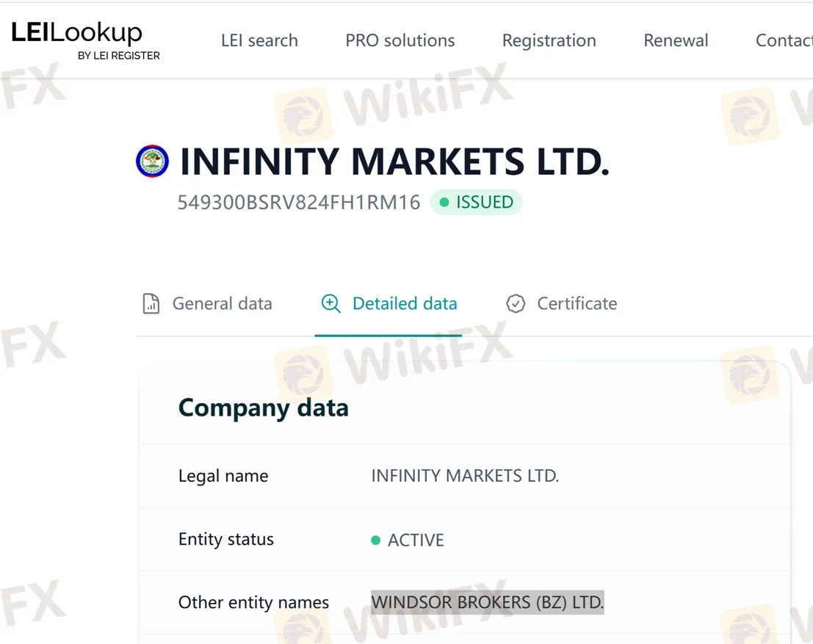Click the LEI code 549300BSRV824FH1RM16
The height and width of the screenshot is (644, 813).
(x=299, y=203)
